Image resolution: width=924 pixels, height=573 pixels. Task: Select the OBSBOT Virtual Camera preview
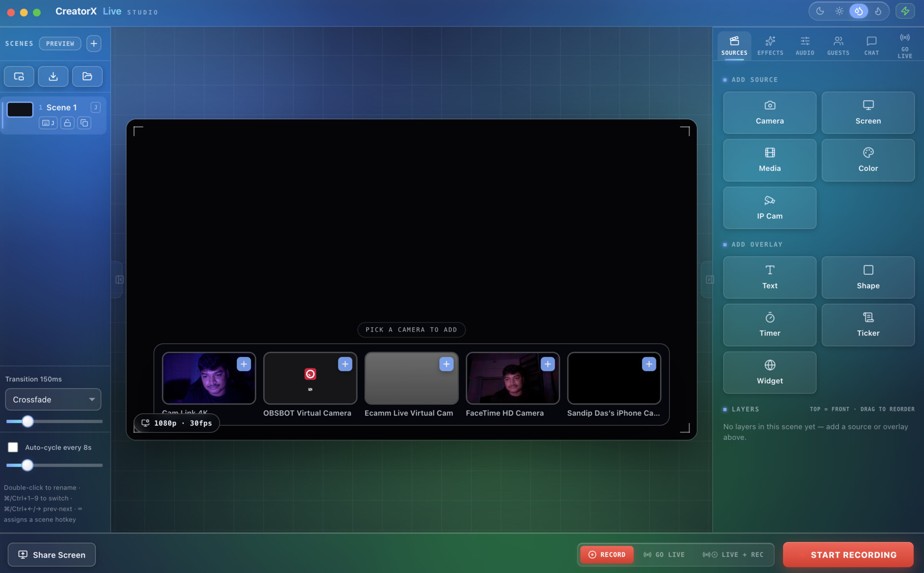[x=310, y=378]
